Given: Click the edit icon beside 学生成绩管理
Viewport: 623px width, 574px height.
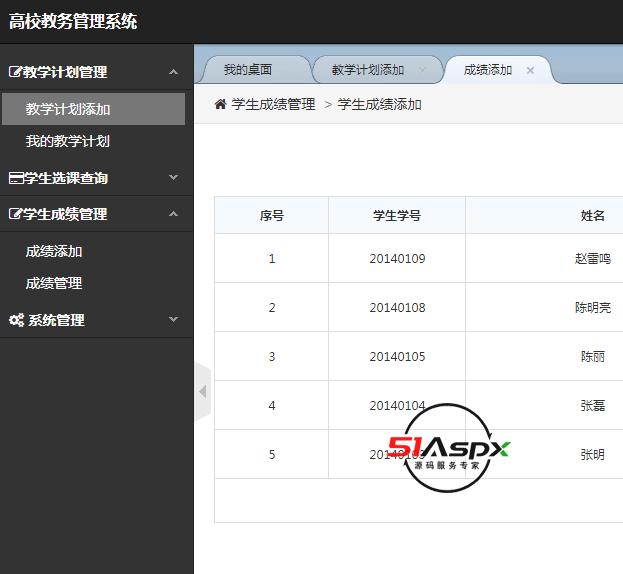Looking at the screenshot, I should pos(15,214).
